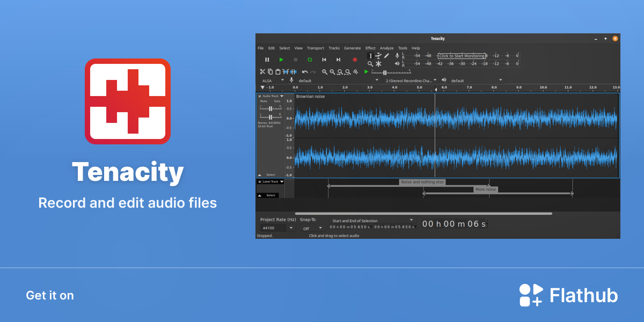Viewport: 644px width, 322px height.
Task: Open the Tracks menu
Action: point(334,48)
